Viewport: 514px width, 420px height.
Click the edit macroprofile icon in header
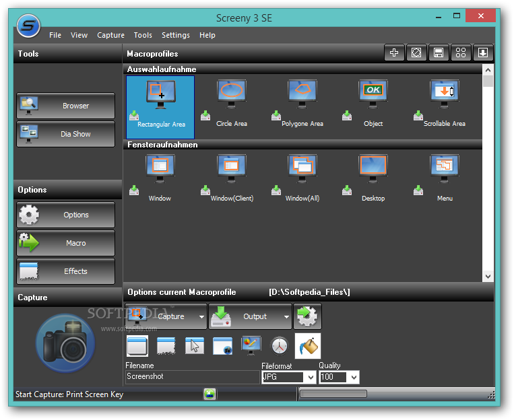click(x=416, y=53)
